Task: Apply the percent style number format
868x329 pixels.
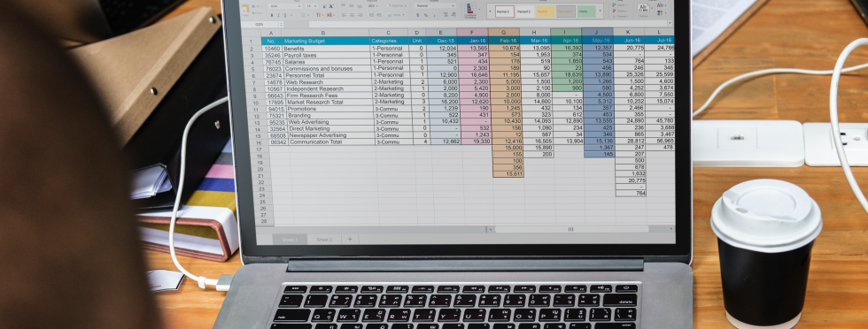Action: tap(426, 15)
